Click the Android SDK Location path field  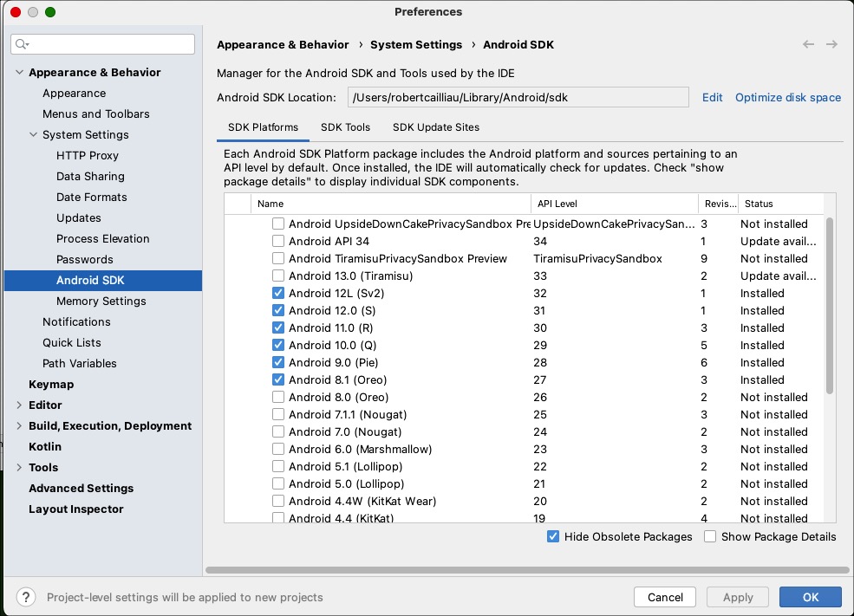518,97
